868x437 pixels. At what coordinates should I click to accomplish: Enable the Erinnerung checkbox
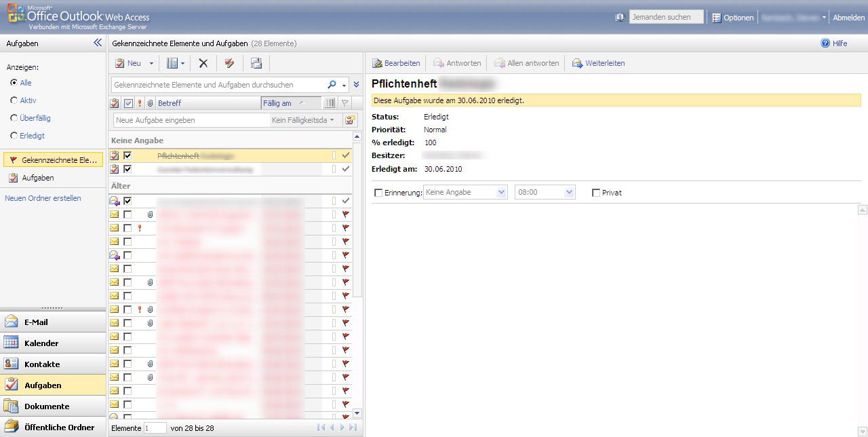tap(380, 192)
